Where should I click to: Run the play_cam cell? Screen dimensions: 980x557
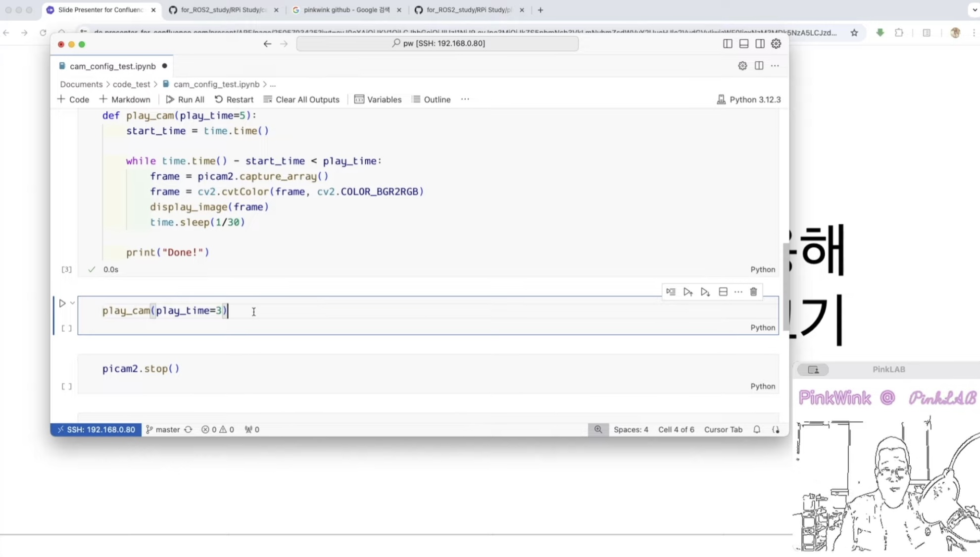pyautogui.click(x=62, y=303)
